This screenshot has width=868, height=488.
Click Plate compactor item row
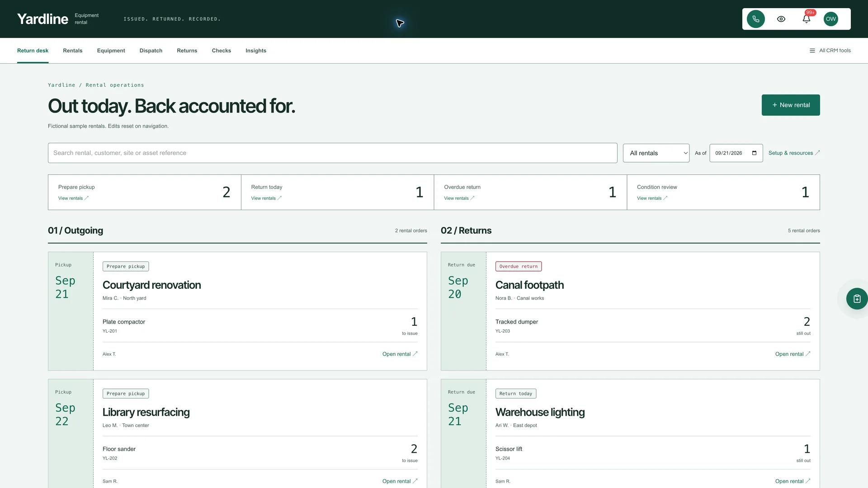[x=260, y=326]
